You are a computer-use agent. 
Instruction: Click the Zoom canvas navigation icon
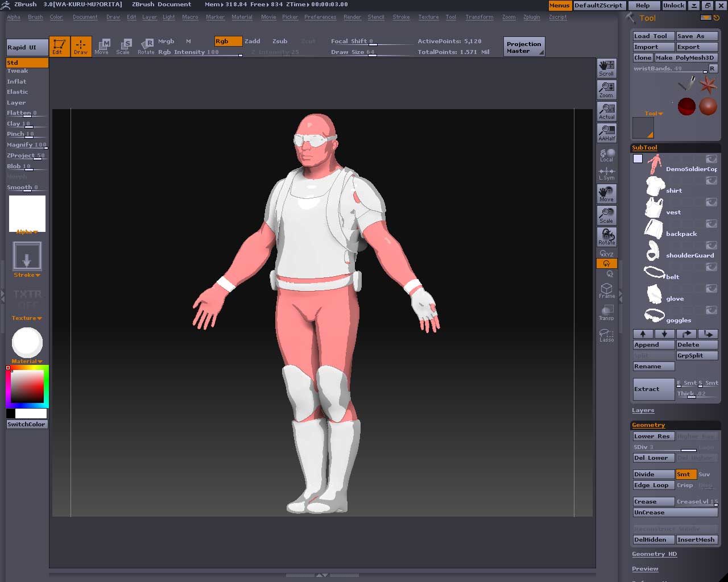tap(607, 90)
